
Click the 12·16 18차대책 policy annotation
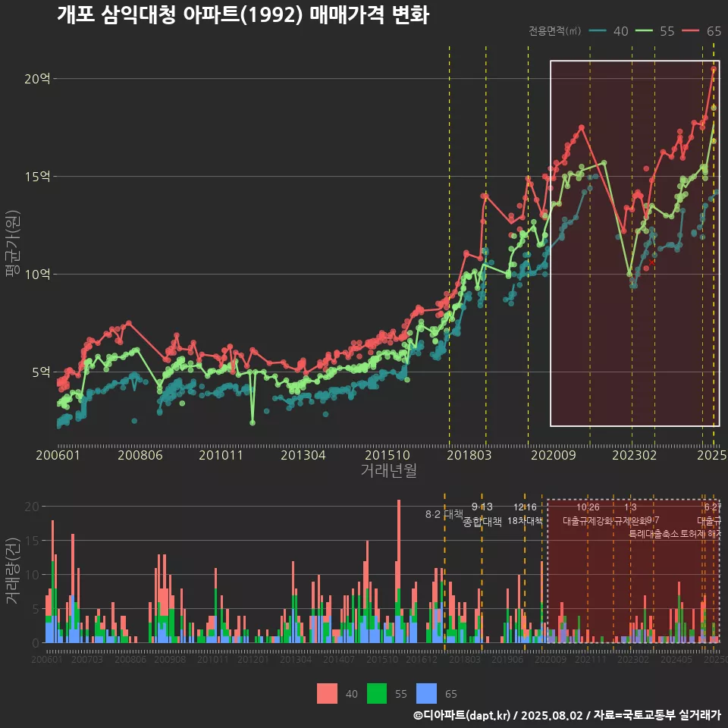click(525, 514)
